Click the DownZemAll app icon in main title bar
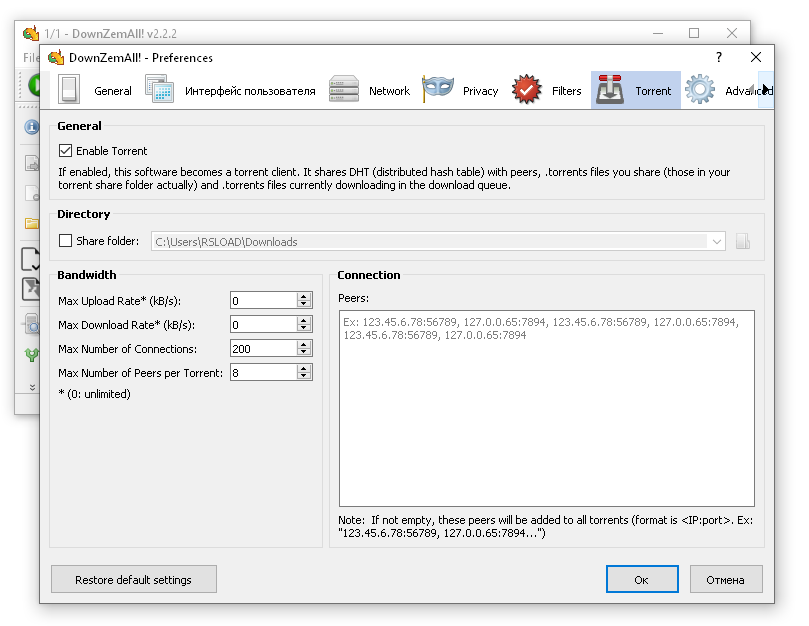The image size is (809, 626). (x=31, y=34)
